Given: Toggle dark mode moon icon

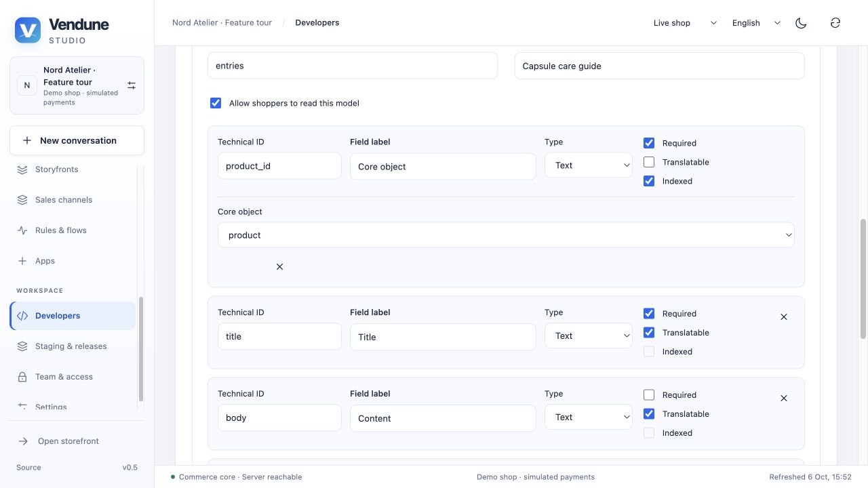Looking at the screenshot, I should (801, 23).
